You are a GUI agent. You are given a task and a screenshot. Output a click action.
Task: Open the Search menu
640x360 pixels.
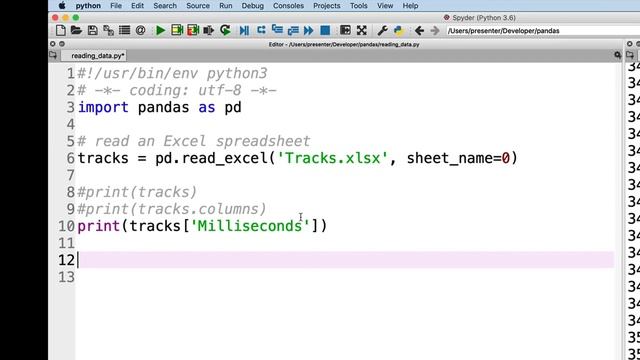tap(165, 6)
